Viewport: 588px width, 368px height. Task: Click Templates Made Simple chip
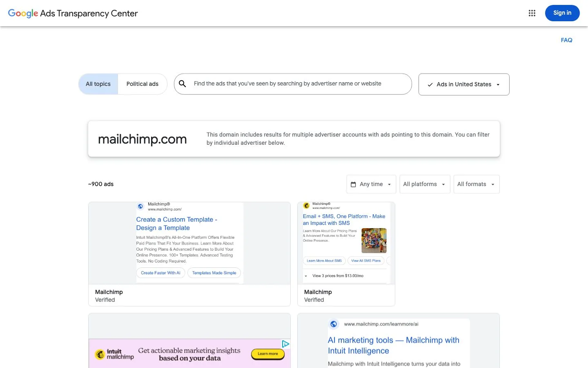coord(214,273)
